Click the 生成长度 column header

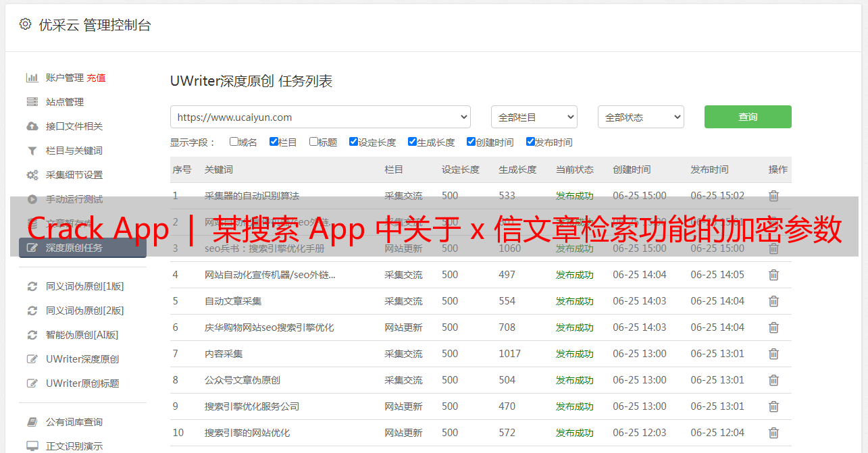coord(517,169)
